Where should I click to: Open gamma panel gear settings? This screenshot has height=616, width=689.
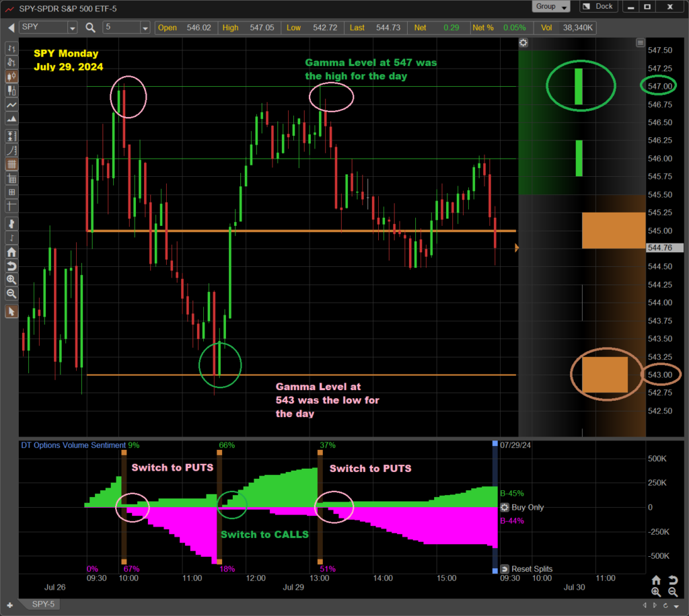(x=523, y=43)
